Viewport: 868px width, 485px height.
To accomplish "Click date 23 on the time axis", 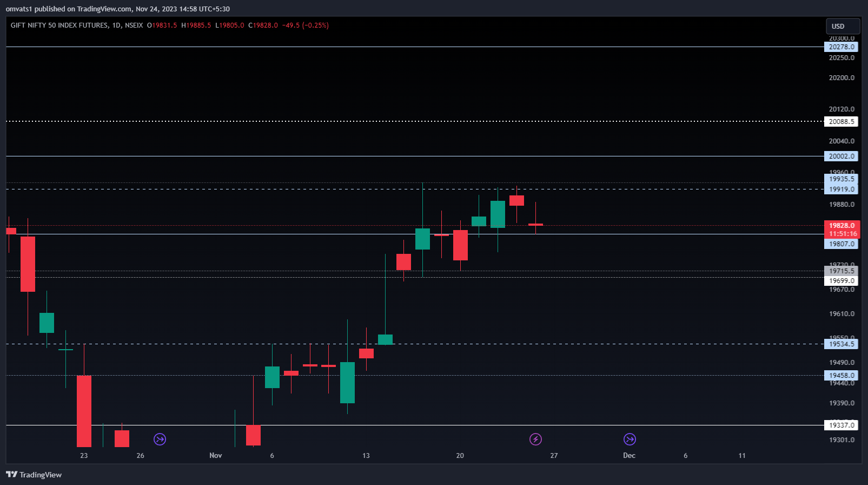I will tap(84, 455).
